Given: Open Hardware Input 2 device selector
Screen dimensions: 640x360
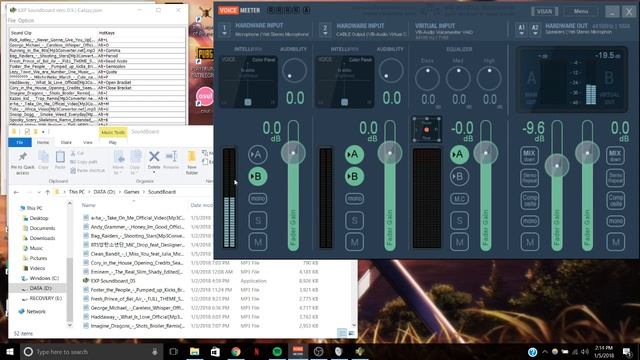Looking at the screenshot, I should (x=325, y=30).
